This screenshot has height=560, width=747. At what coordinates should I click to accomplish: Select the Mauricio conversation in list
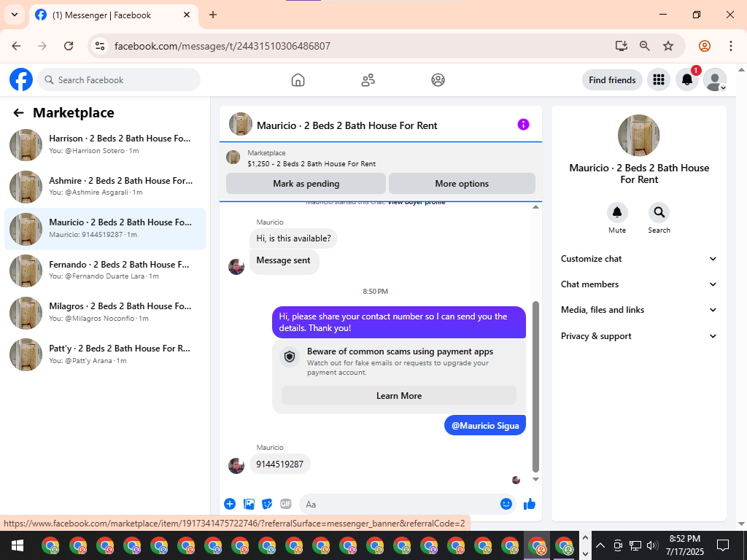point(105,228)
